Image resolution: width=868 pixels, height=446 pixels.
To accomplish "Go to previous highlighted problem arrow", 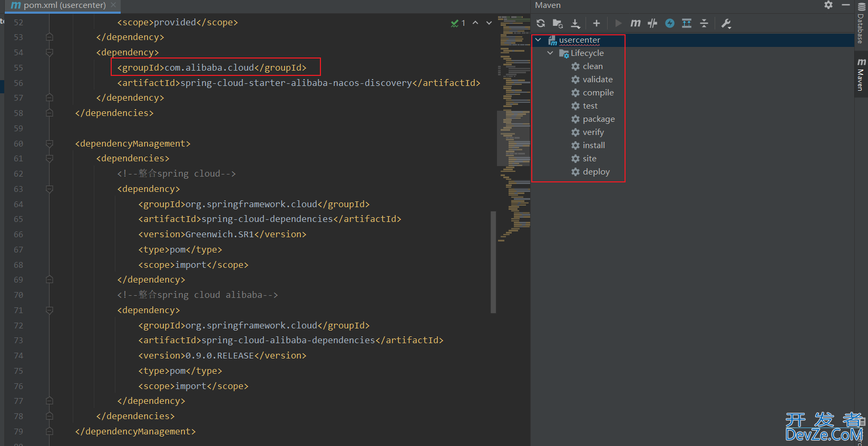I will (x=475, y=23).
